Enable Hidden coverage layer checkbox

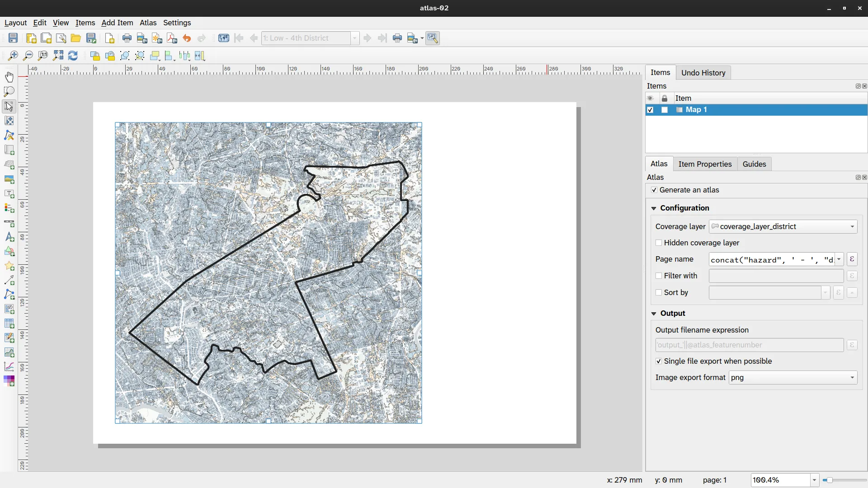point(659,243)
